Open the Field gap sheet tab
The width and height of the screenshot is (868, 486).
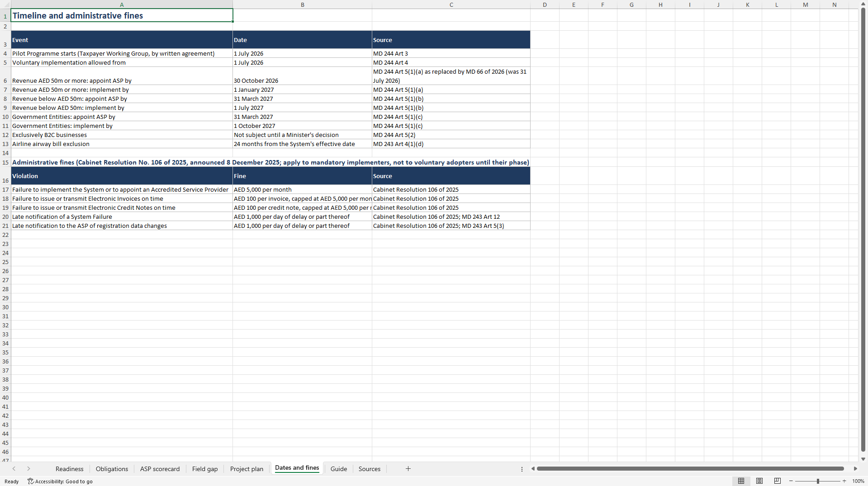(x=205, y=469)
